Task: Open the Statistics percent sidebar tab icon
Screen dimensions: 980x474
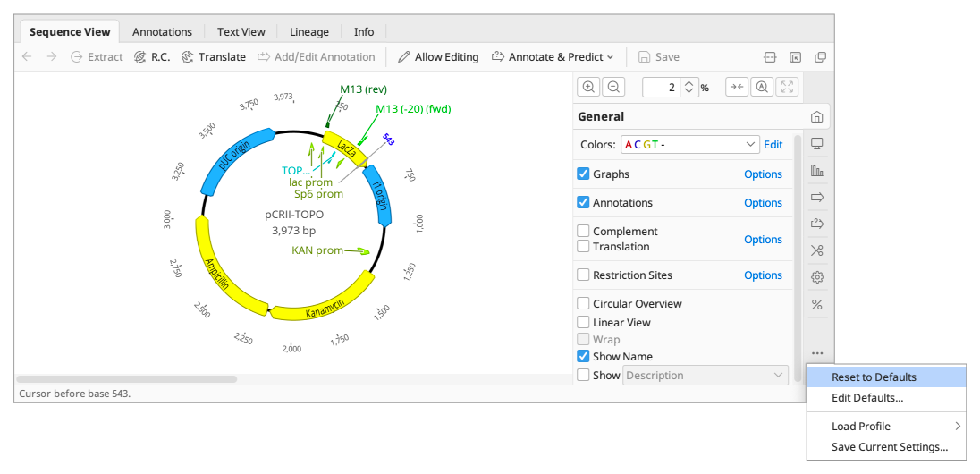Action: [816, 305]
